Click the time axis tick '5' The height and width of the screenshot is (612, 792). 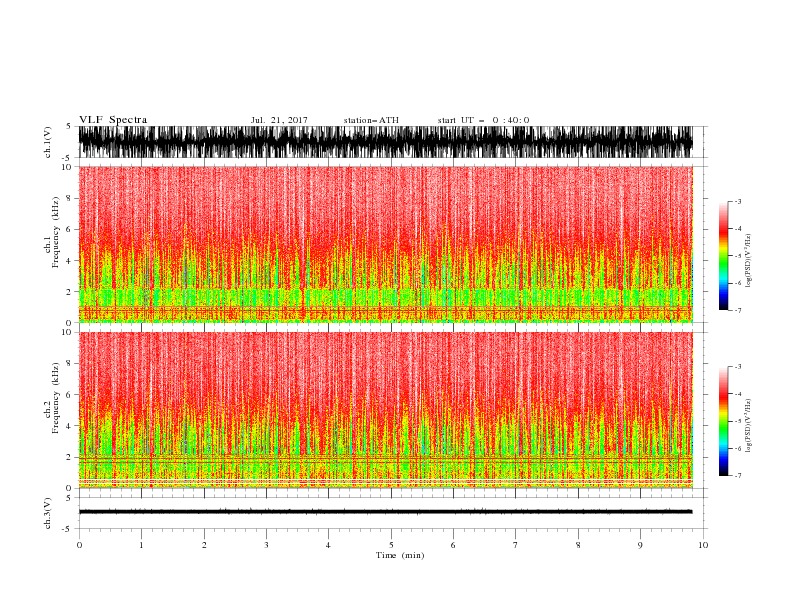[391, 545]
